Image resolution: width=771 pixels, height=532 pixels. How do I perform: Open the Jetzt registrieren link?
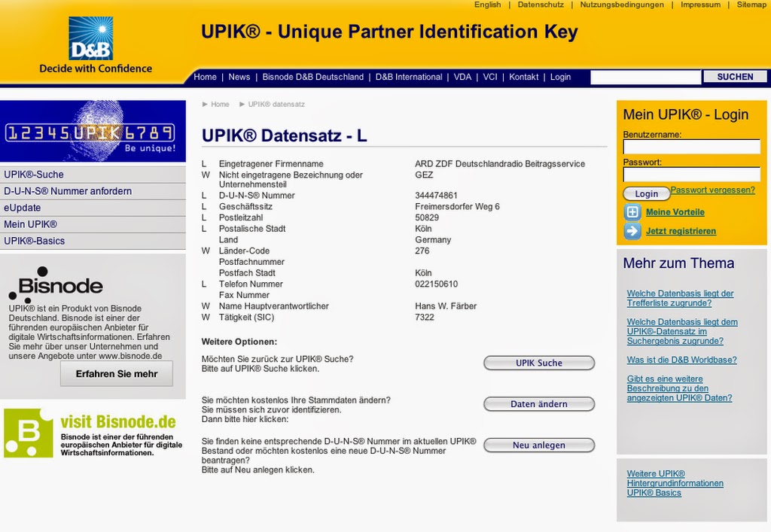(681, 231)
